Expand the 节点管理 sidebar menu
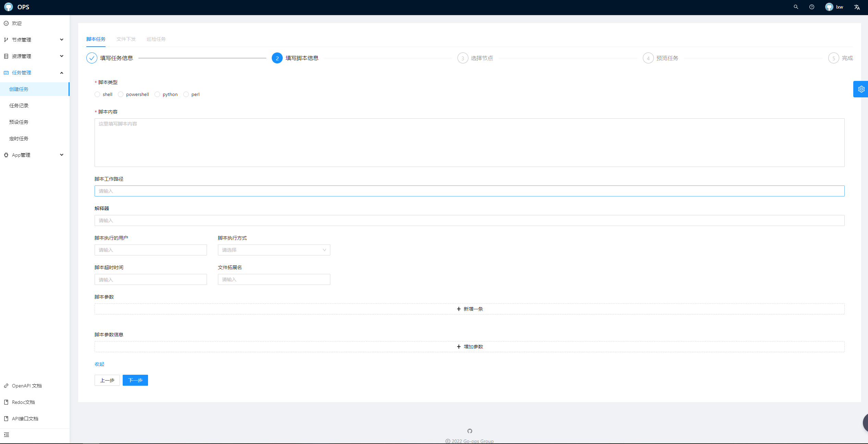Image resolution: width=868 pixels, height=444 pixels. [x=34, y=40]
